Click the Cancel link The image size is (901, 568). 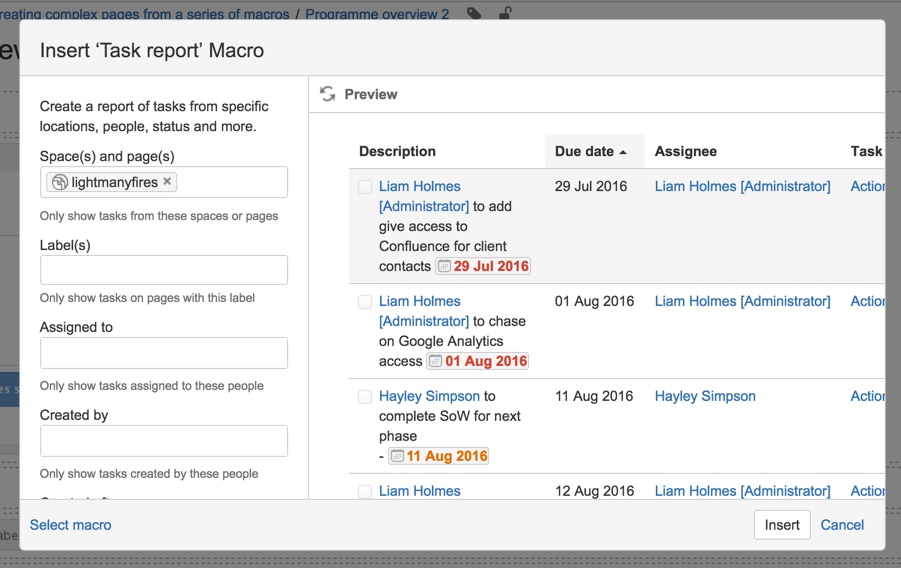(842, 525)
